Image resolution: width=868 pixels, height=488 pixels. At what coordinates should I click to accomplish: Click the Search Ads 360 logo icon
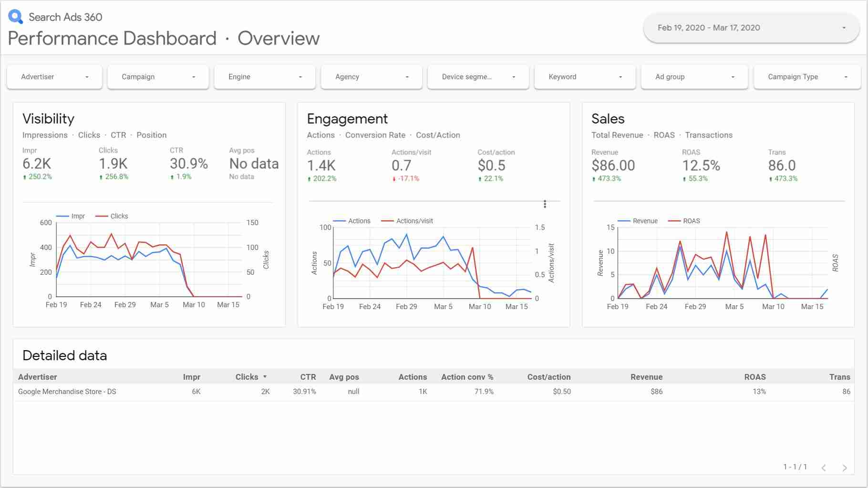click(x=15, y=17)
